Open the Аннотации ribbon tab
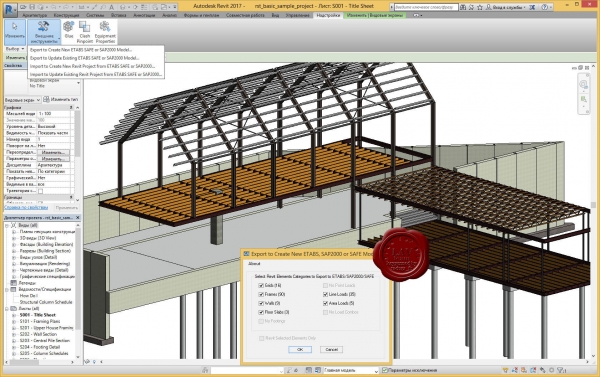 [x=144, y=15]
